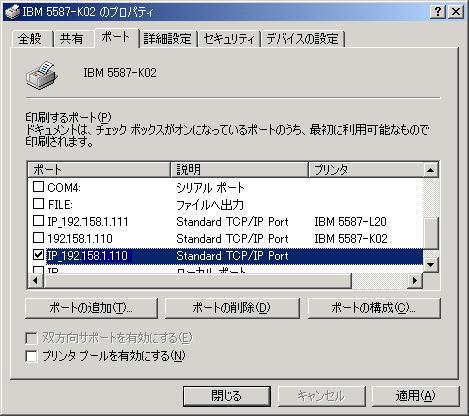Click the ポートの削除(D) button
The height and width of the screenshot is (416, 469).
232,308
